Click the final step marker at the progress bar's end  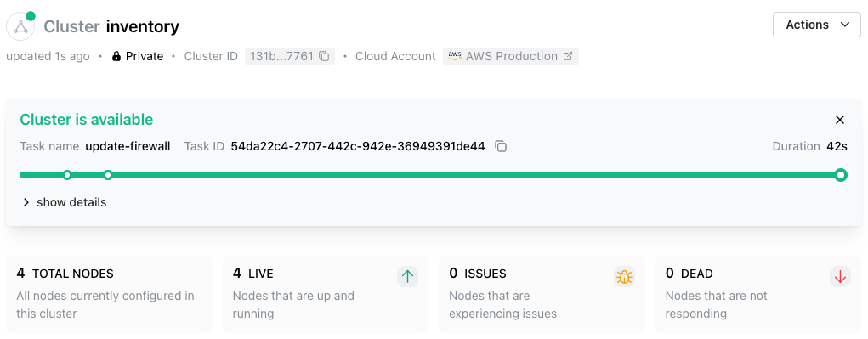pyautogui.click(x=841, y=175)
